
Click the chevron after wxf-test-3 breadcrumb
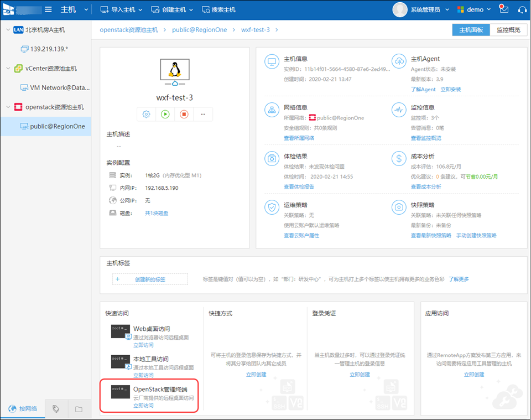point(277,30)
